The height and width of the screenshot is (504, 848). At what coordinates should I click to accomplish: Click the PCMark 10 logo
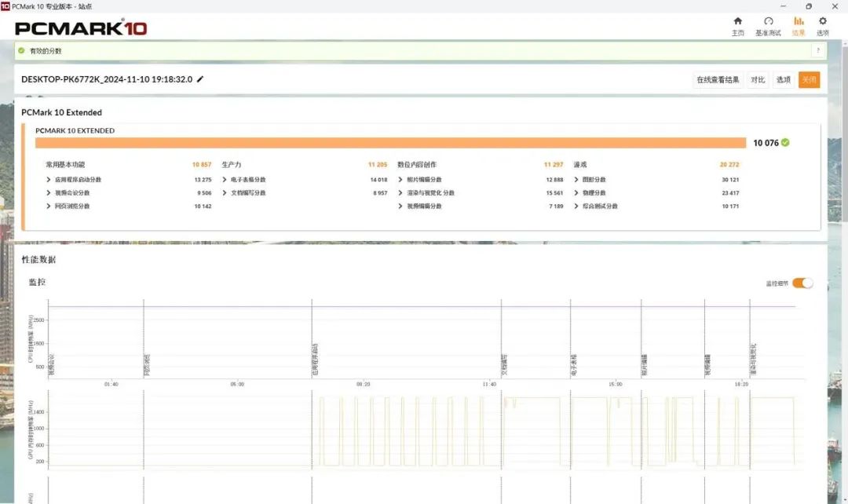tap(81, 27)
